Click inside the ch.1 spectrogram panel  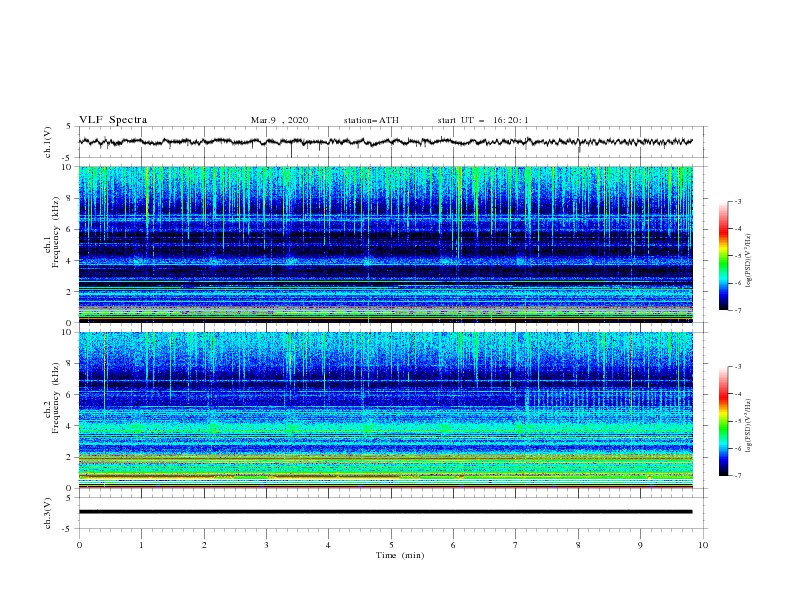click(385, 244)
